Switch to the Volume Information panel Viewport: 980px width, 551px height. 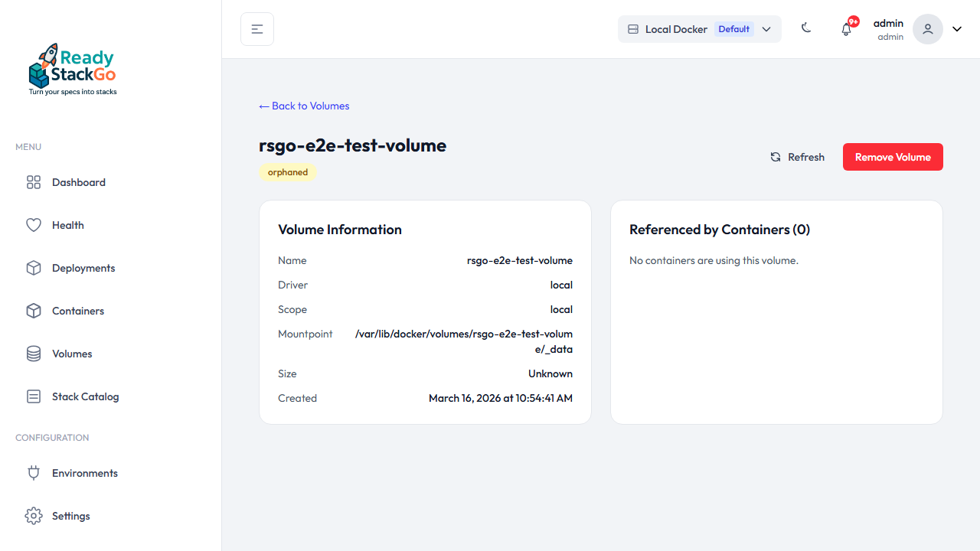click(340, 230)
